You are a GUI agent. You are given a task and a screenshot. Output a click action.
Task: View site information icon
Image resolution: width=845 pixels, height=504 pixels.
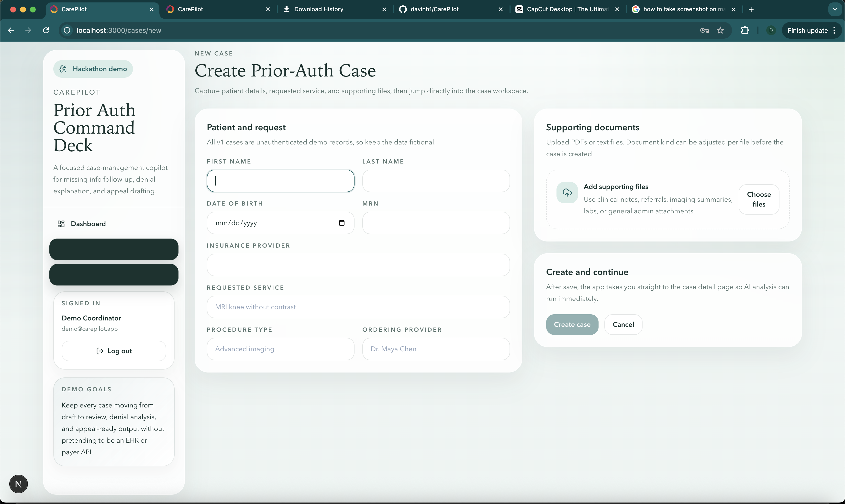tap(67, 30)
